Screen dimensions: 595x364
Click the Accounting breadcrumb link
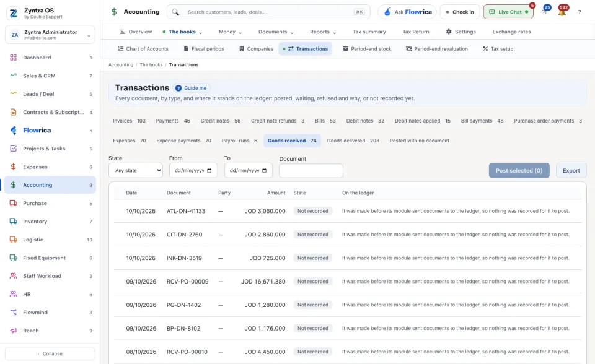121,65
